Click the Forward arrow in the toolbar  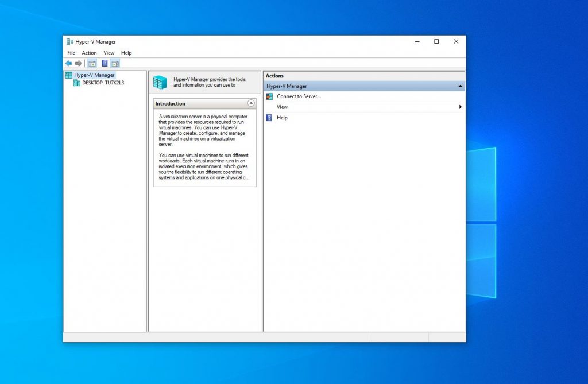click(x=78, y=63)
